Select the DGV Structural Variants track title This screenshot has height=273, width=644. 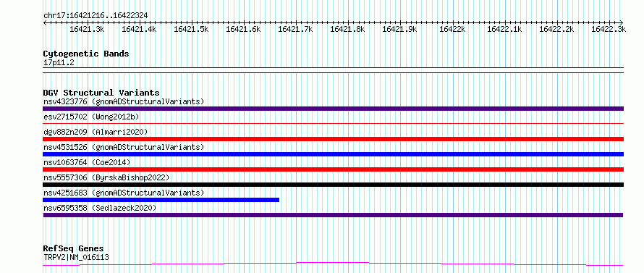(101, 93)
